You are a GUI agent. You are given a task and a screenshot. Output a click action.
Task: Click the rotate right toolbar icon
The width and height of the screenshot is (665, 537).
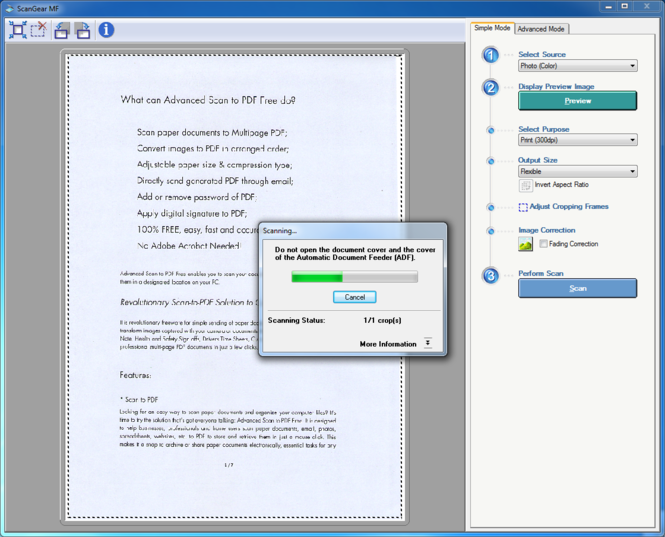point(82,30)
